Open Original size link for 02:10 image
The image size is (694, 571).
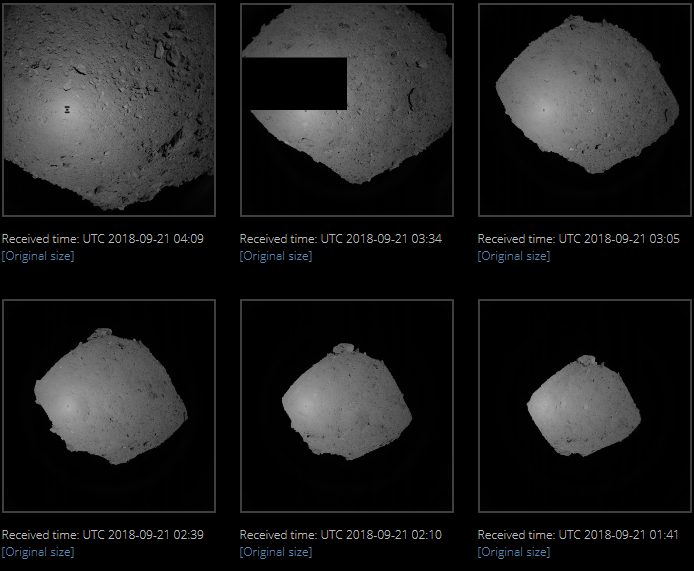point(276,552)
